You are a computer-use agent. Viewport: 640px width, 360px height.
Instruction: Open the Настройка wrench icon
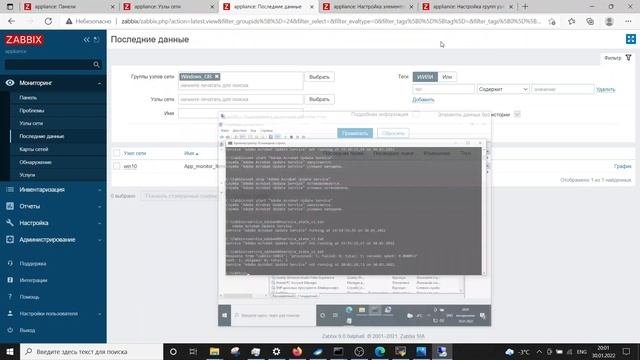click(10, 222)
